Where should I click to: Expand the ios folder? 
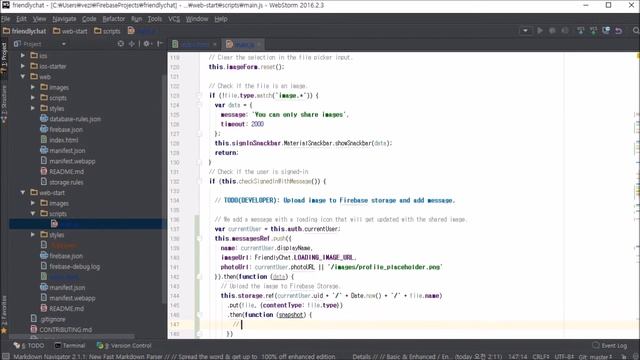pos(23,56)
